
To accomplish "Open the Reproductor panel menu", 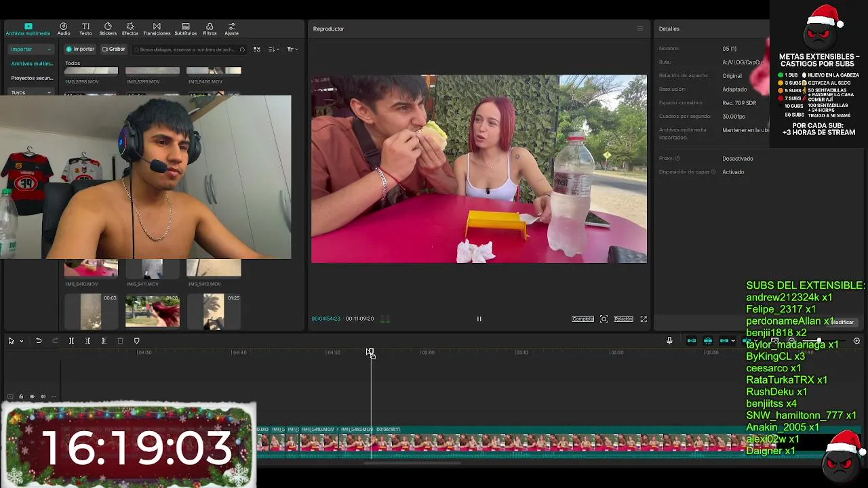I will [639, 28].
